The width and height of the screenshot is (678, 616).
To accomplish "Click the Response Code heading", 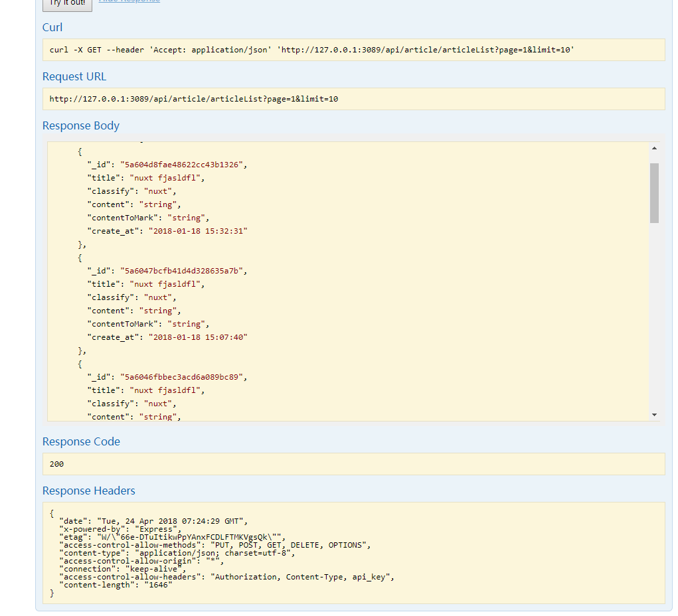I will coord(81,442).
